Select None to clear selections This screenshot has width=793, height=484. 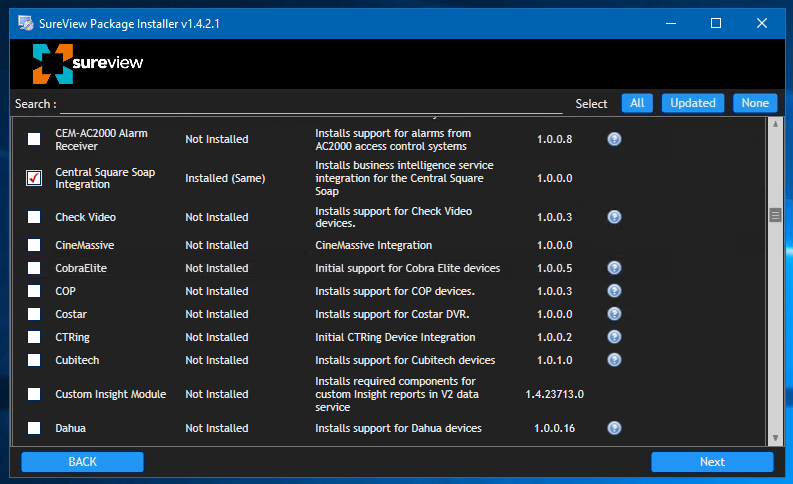point(755,103)
